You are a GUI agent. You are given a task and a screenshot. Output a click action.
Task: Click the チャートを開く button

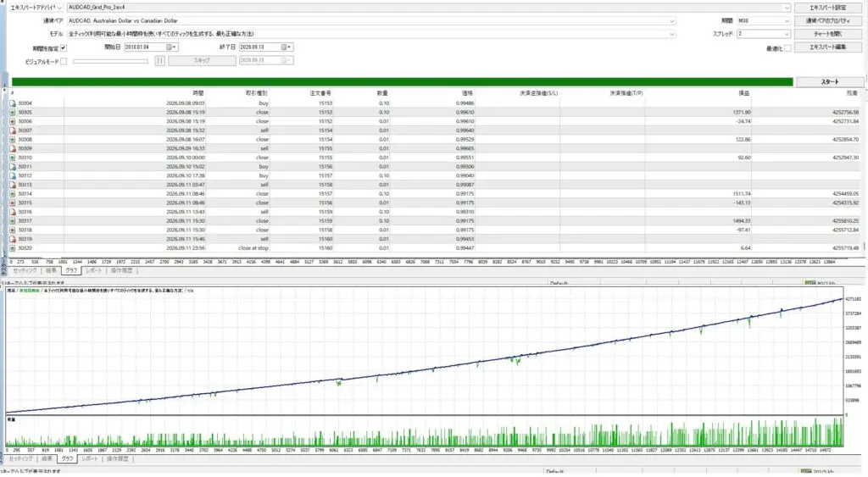pos(827,34)
